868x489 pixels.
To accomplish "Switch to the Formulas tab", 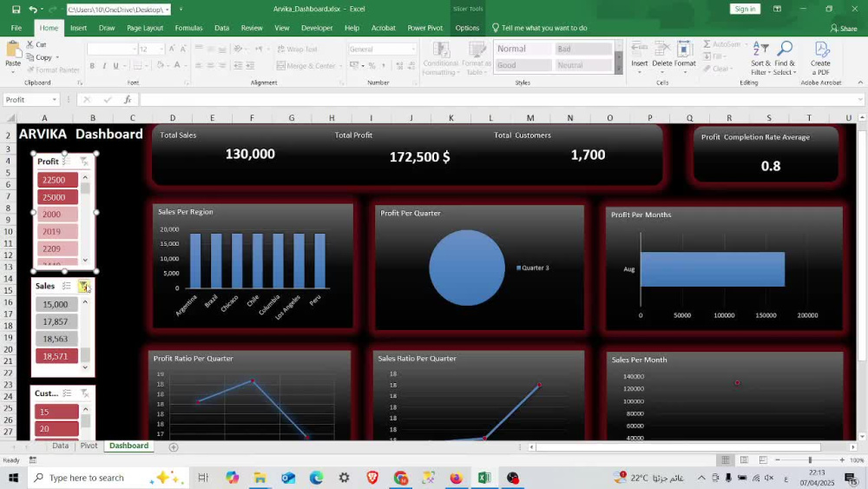I will click(188, 28).
